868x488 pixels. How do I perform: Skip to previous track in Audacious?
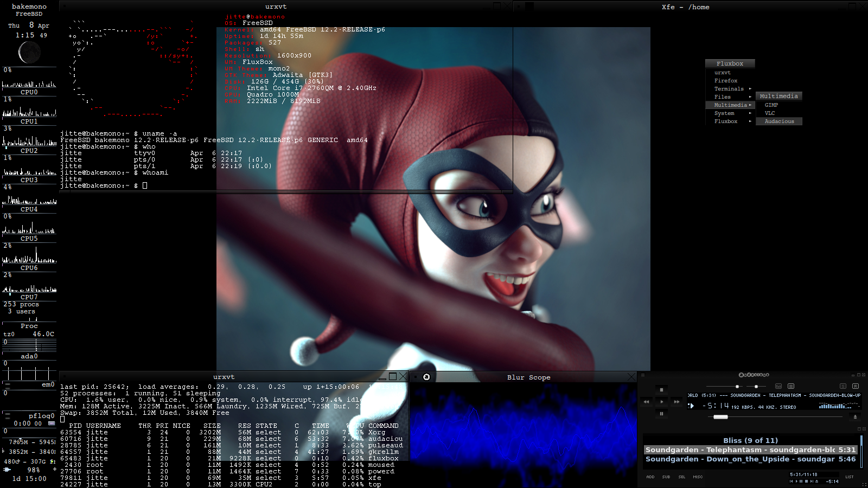(646, 402)
